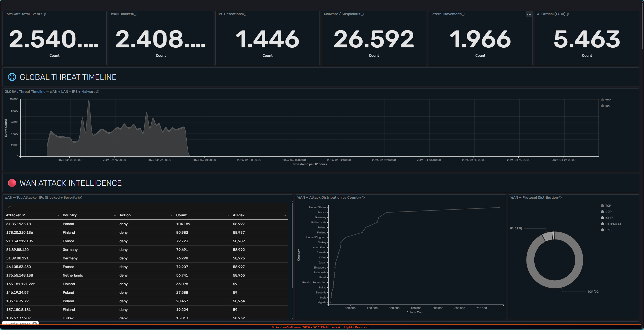Select attacker IP 176.65.148.138
The height and width of the screenshot is (330, 644).
(x=20, y=275)
